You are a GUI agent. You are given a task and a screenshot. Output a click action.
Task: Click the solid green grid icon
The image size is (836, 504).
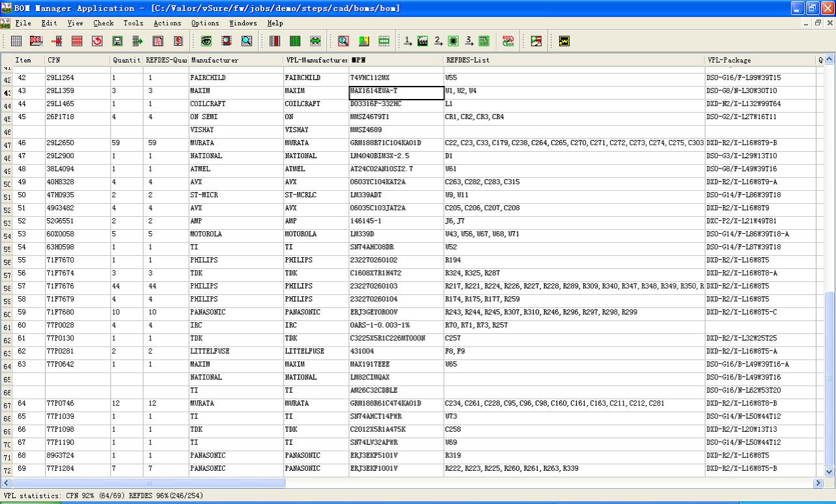(x=295, y=41)
